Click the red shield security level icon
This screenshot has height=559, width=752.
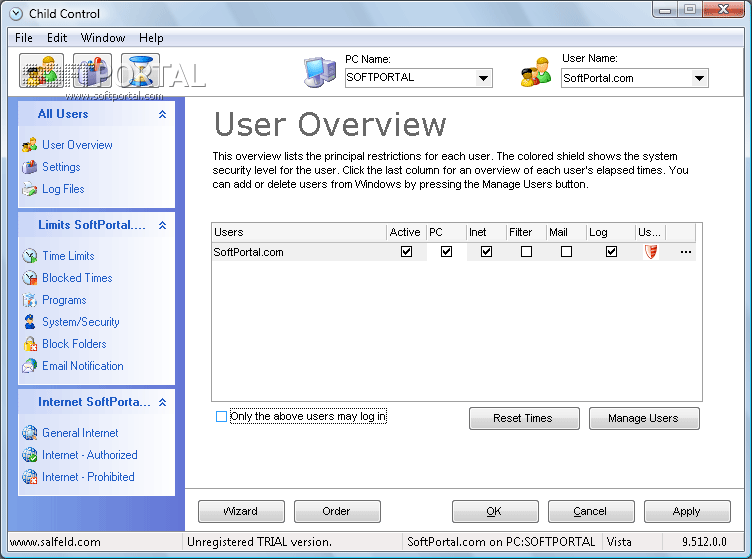click(651, 252)
